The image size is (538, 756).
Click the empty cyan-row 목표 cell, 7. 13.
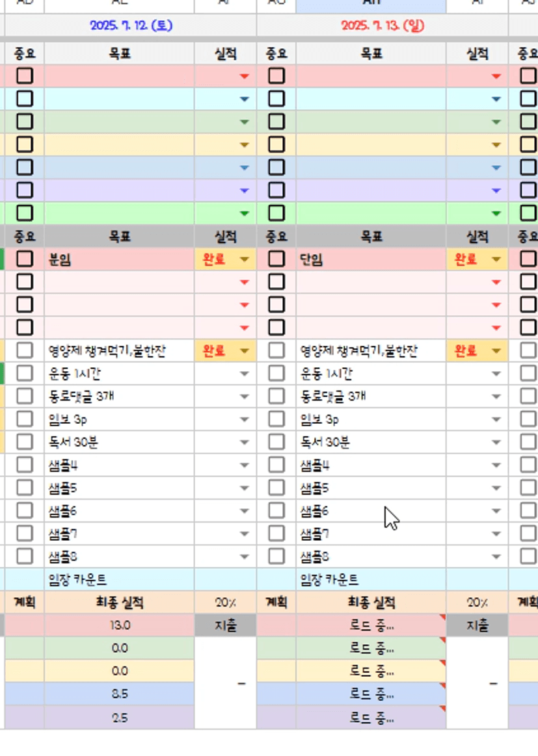click(x=371, y=99)
